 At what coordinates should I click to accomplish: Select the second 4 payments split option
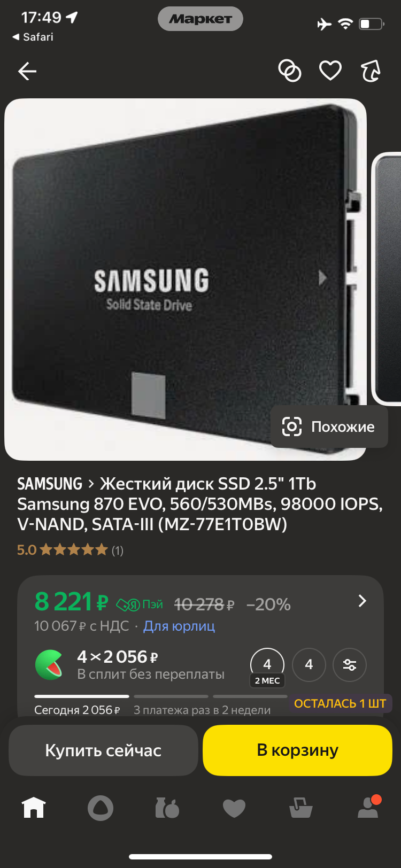coord(309,665)
